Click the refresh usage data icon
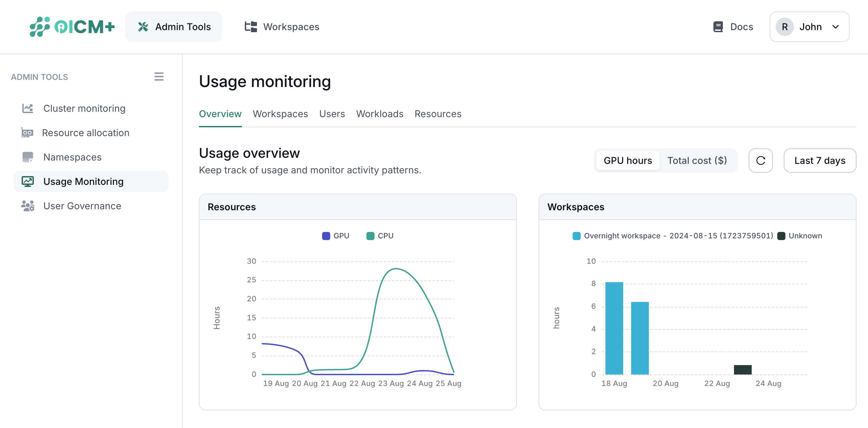Screen dimensions: 868x428 pyautogui.click(x=760, y=160)
